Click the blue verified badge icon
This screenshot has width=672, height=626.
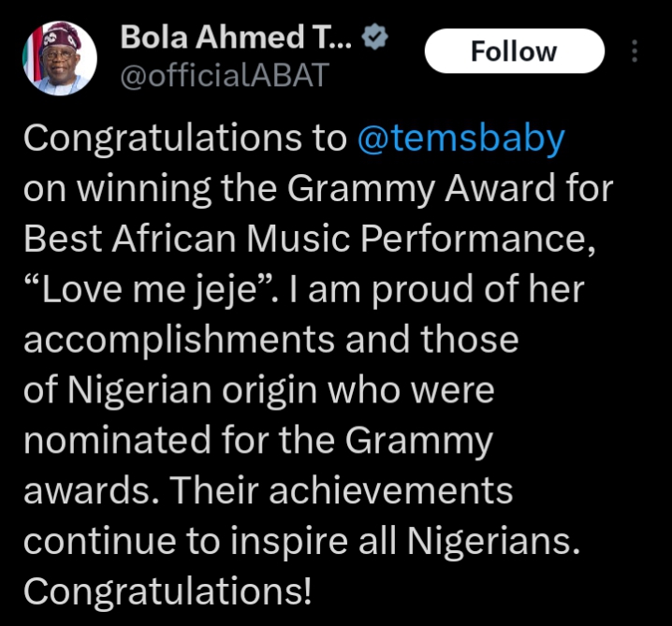[x=375, y=36]
